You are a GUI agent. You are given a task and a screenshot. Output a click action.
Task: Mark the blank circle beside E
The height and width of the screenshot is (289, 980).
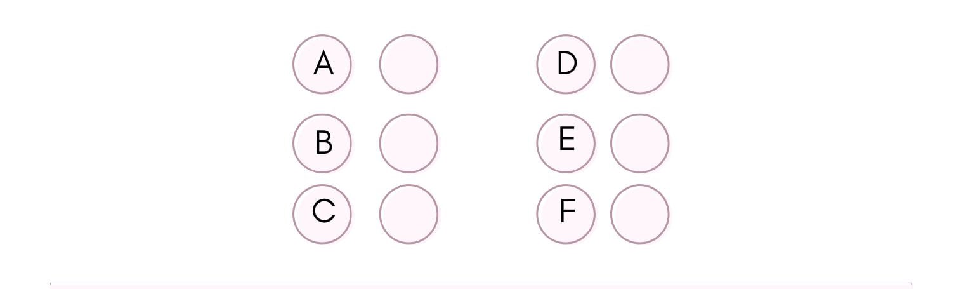pos(639,143)
